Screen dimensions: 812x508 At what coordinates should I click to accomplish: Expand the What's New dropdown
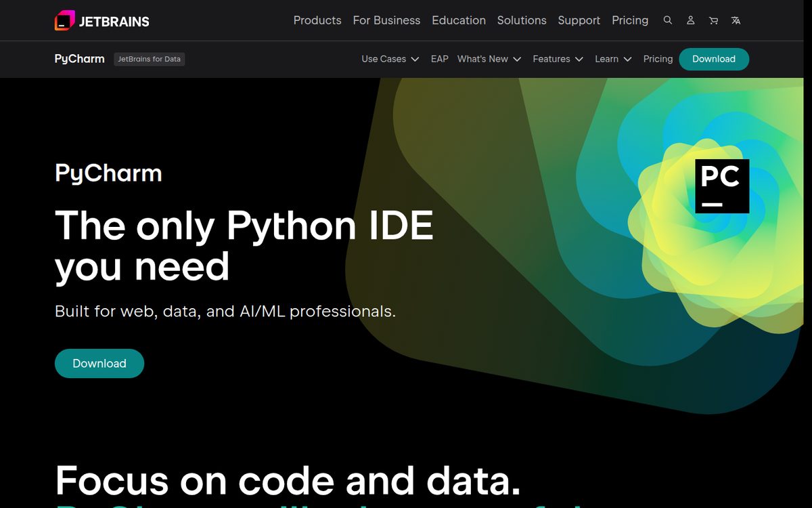point(489,59)
